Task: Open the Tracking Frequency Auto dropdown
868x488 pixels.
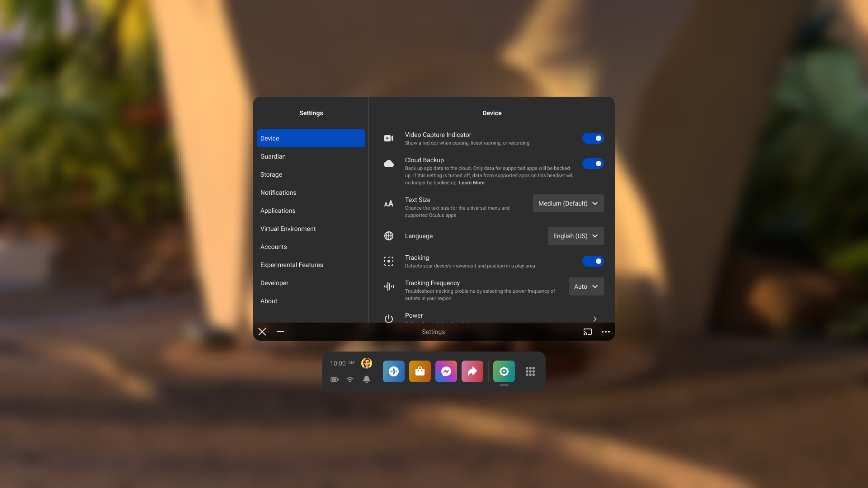Action: 586,286
